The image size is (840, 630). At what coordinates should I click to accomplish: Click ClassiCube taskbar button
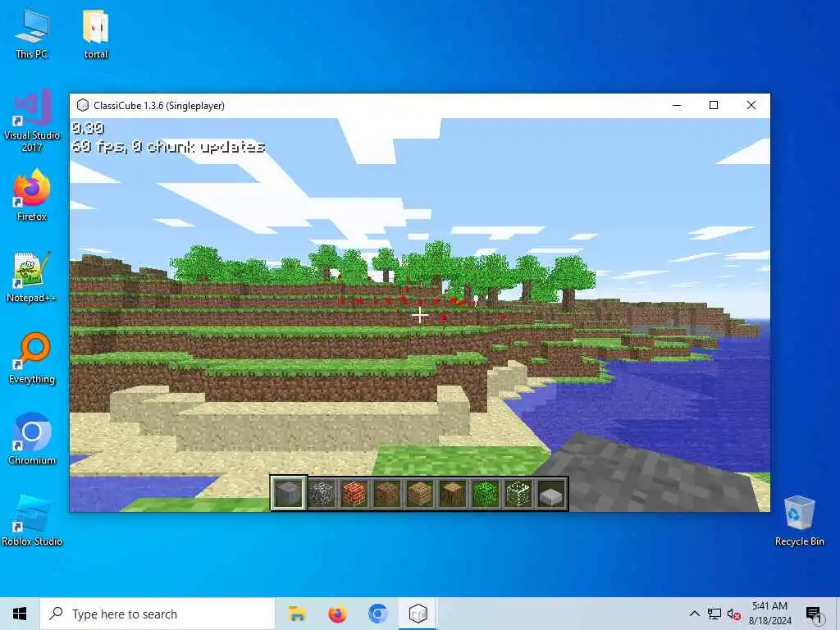[418, 614]
